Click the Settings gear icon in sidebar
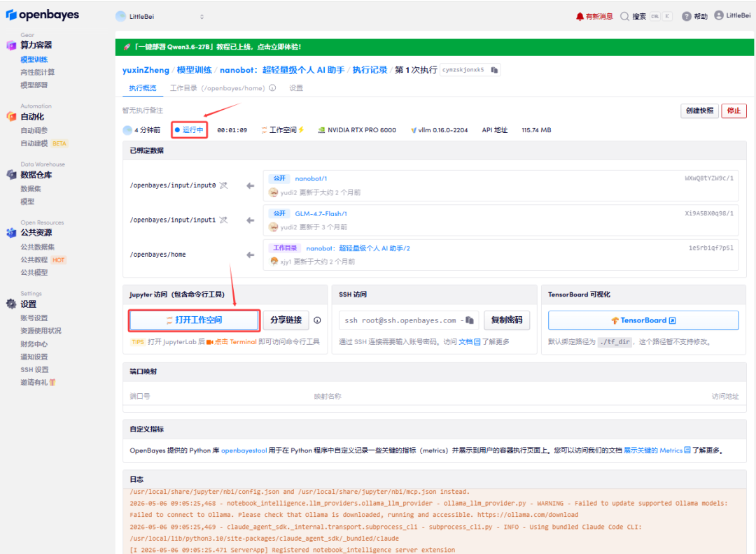Viewport: 756px width, 554px height. click(11, 304)
